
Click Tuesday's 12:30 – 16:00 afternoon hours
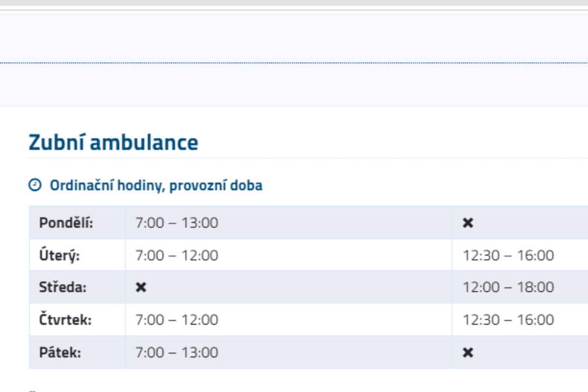(x=508, y=255)
